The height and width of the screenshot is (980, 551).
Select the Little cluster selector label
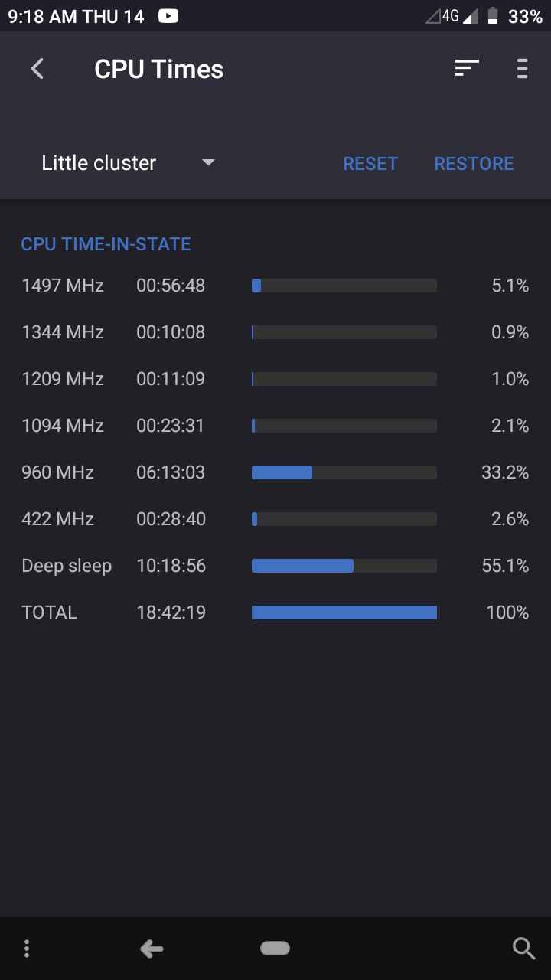99,163
